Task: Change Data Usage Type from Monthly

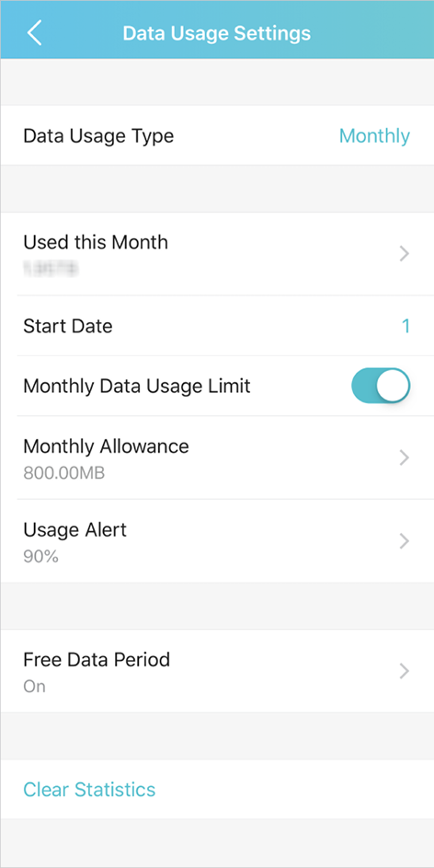Action: click(374, 135)
